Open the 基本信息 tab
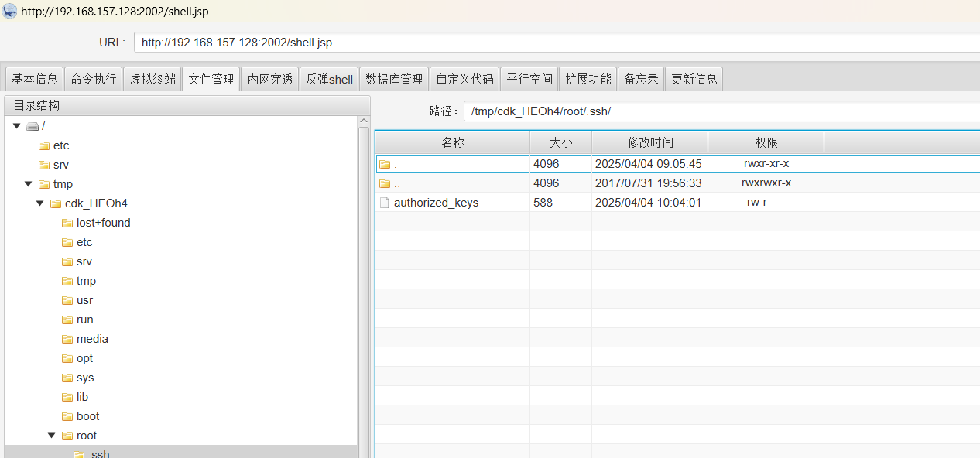980x458 pixels. point(35,79)
